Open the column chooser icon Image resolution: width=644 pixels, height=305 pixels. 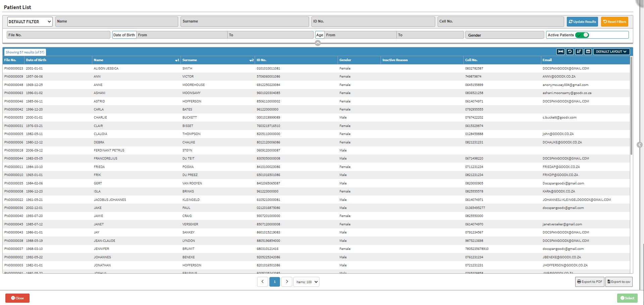588,52
